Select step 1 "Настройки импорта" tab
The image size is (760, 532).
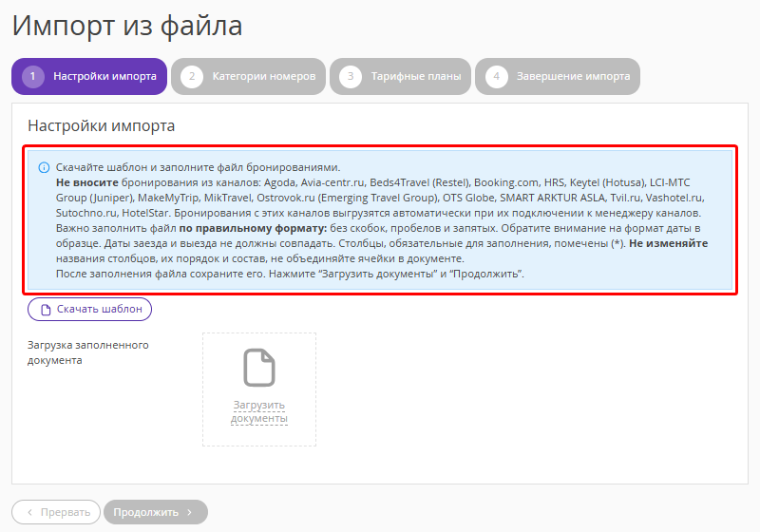pyautogui.click(x=89, y=77)
